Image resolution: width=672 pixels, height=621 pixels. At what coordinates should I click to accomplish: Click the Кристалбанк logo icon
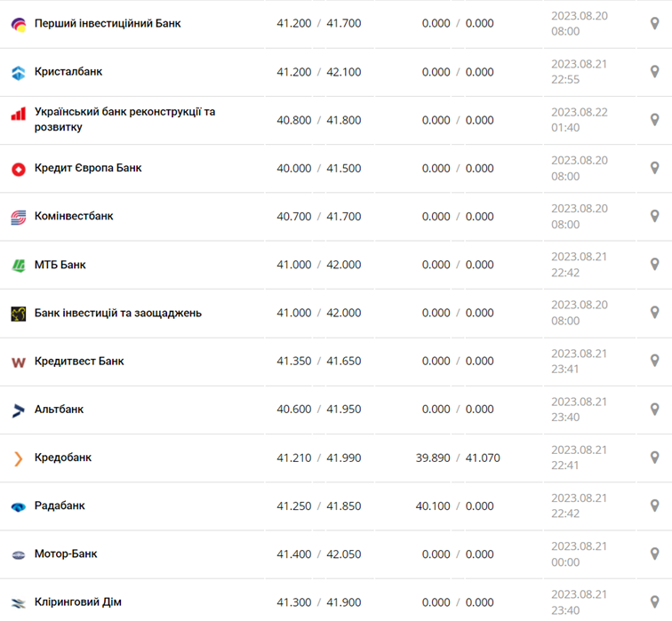click(19, 73)
